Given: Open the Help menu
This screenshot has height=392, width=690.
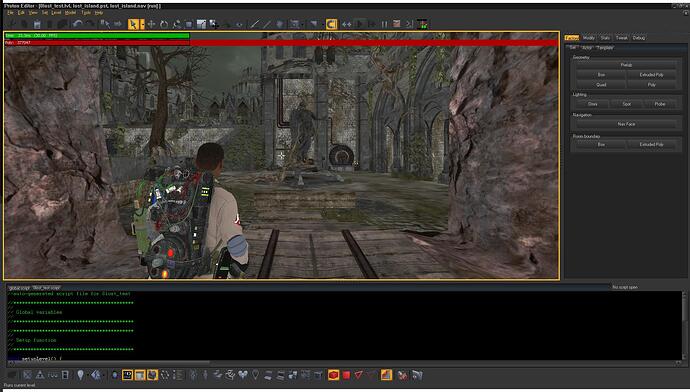Looking at the screenshot, I should point(99,13).
